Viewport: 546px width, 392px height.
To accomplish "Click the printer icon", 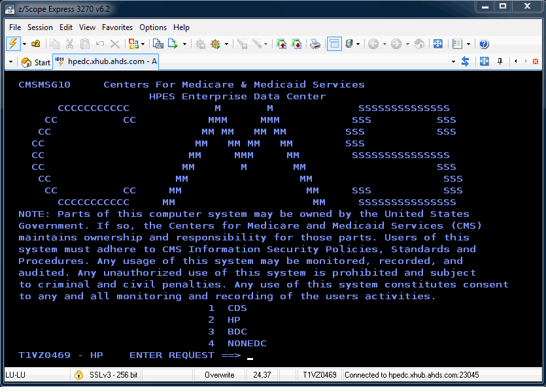I will 315,44.
